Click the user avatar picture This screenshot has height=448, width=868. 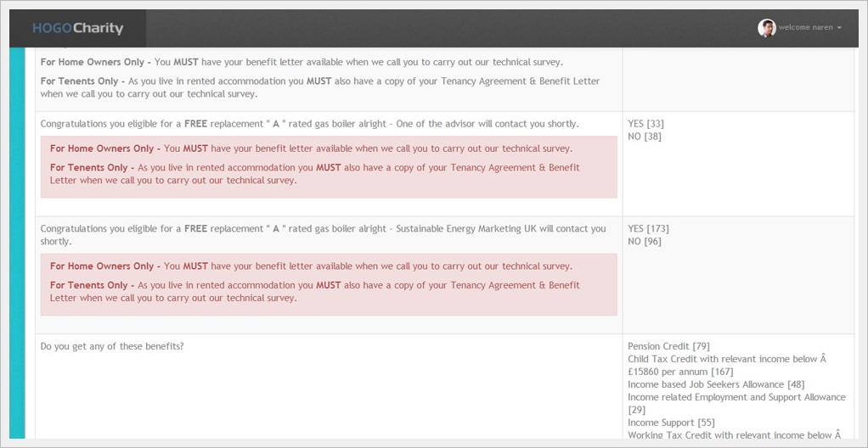tap(766, 28)
